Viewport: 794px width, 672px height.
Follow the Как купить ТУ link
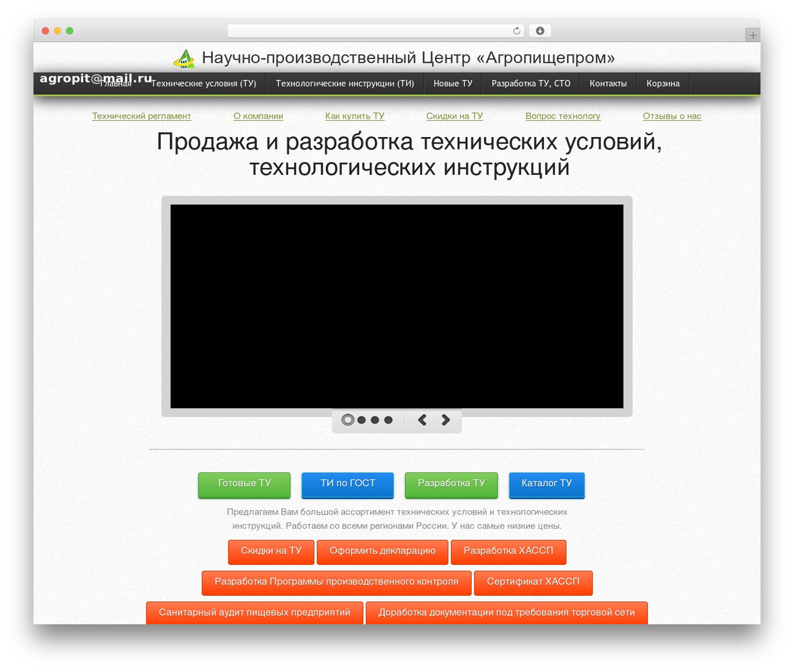pyautogui.click(x=355, y=116)
